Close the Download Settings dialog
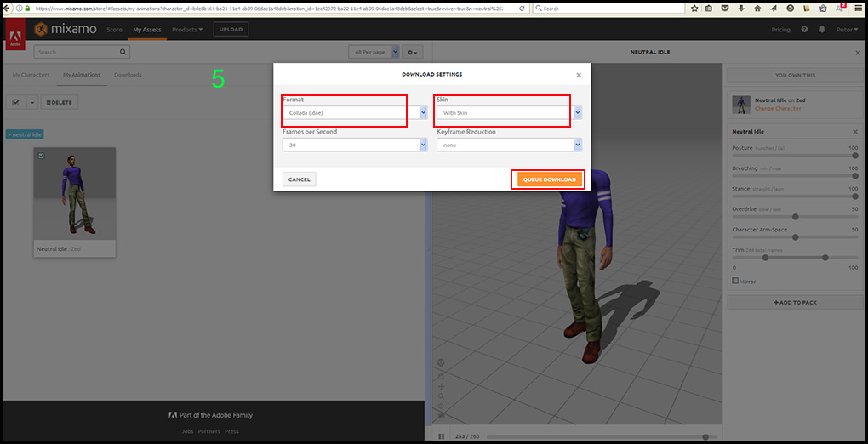The image size is (868, 444). point(579,75)
